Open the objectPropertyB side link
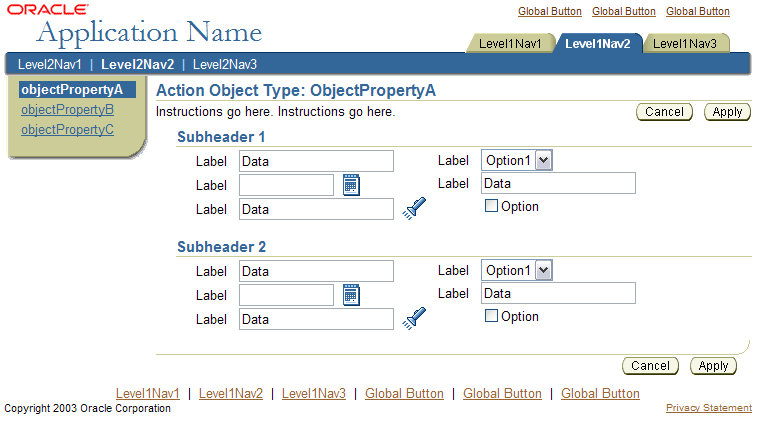 click(67, 110)
